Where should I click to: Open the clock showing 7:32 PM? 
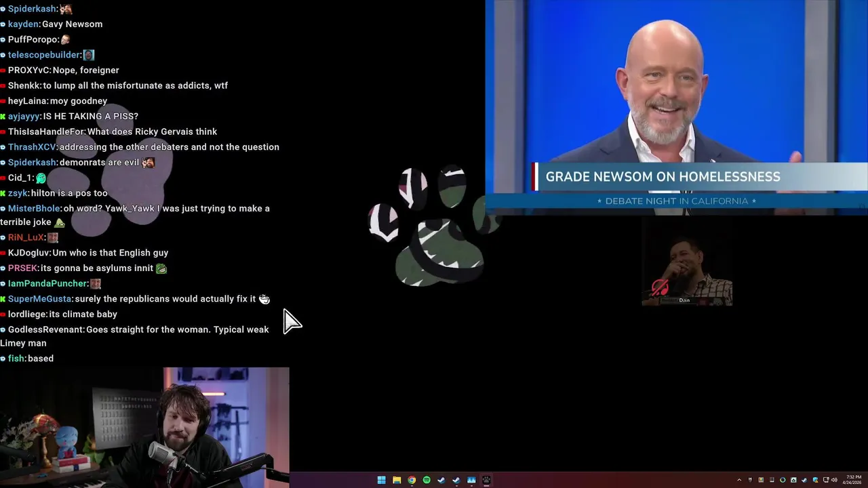852,480
